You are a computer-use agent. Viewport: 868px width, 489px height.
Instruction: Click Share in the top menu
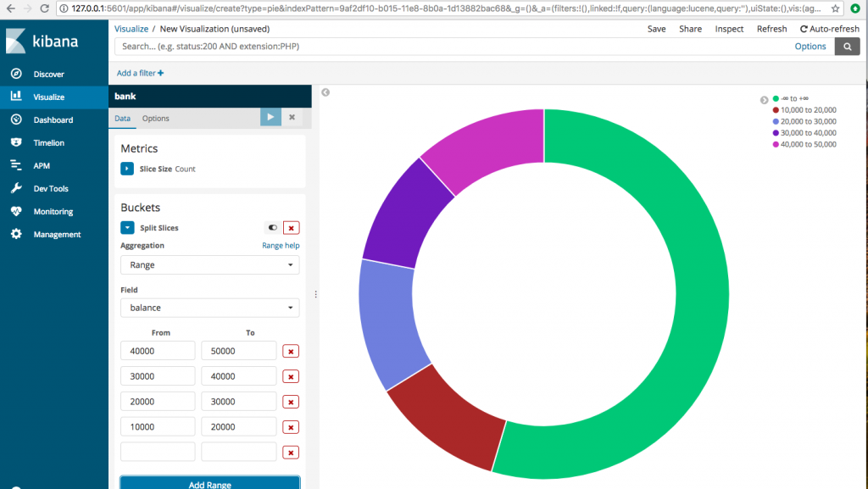pos(690,29)
